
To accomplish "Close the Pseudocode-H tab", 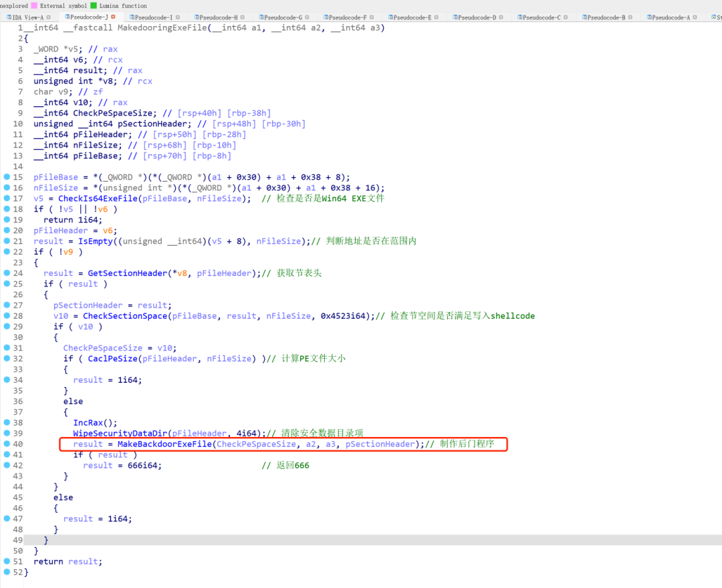I will click(x=243, y=17).
